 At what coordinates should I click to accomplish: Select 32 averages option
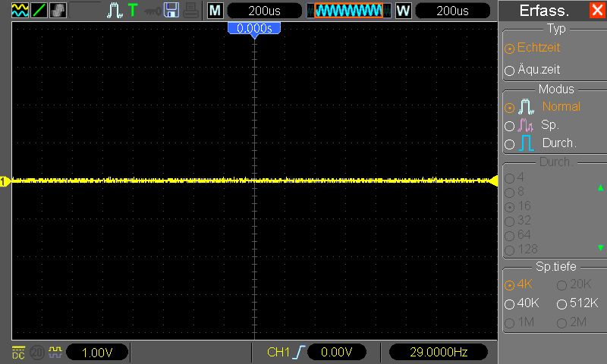point(517,221)
